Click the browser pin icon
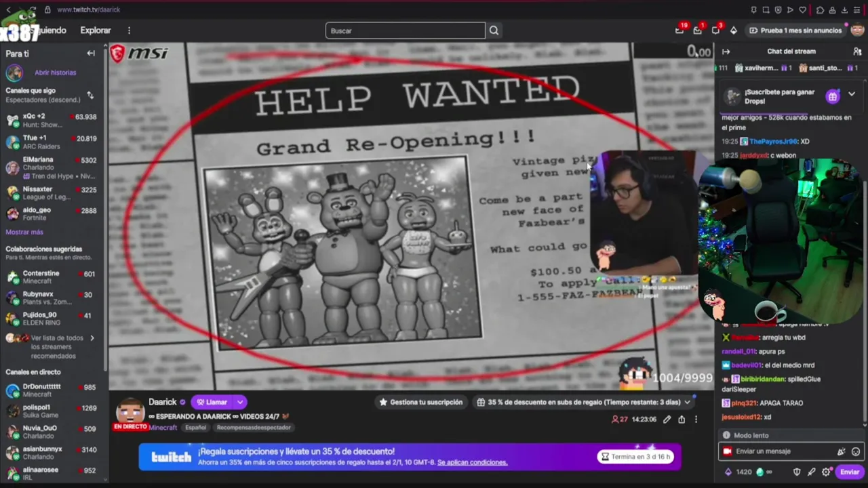Screen dimensions: 868x488 pos(753,10)
